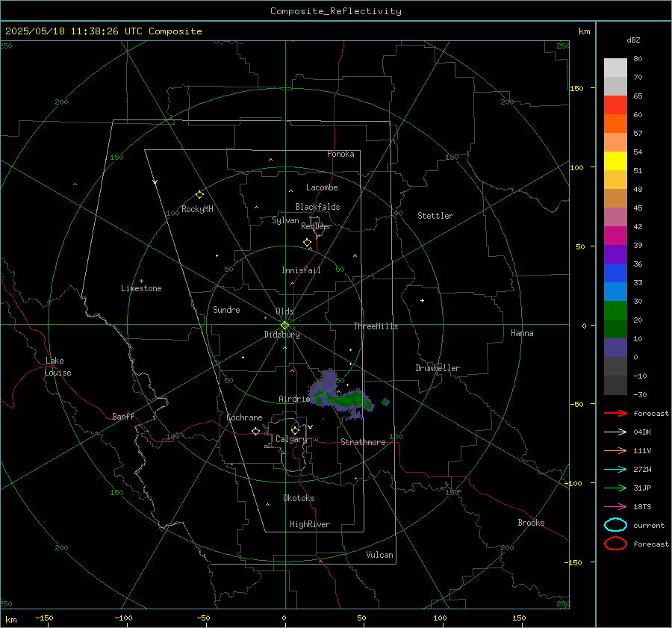Click the Lake Louise label
The image size is (672, 628).
point(57,367)
